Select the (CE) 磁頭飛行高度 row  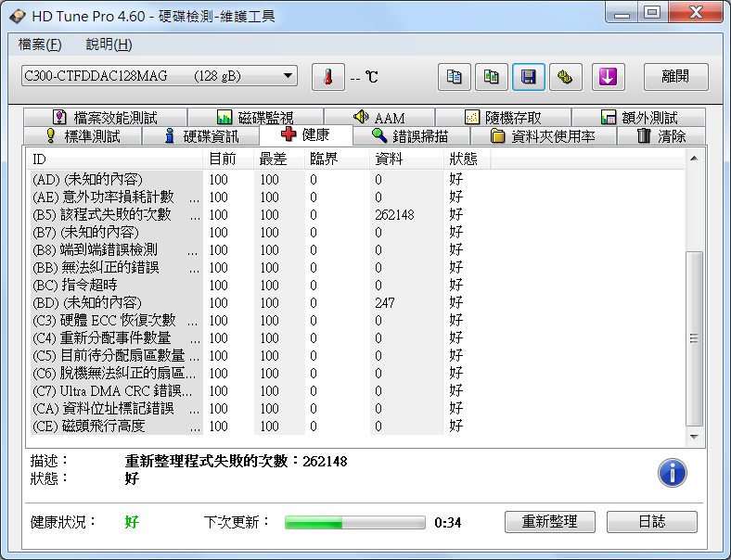(356, 426)
